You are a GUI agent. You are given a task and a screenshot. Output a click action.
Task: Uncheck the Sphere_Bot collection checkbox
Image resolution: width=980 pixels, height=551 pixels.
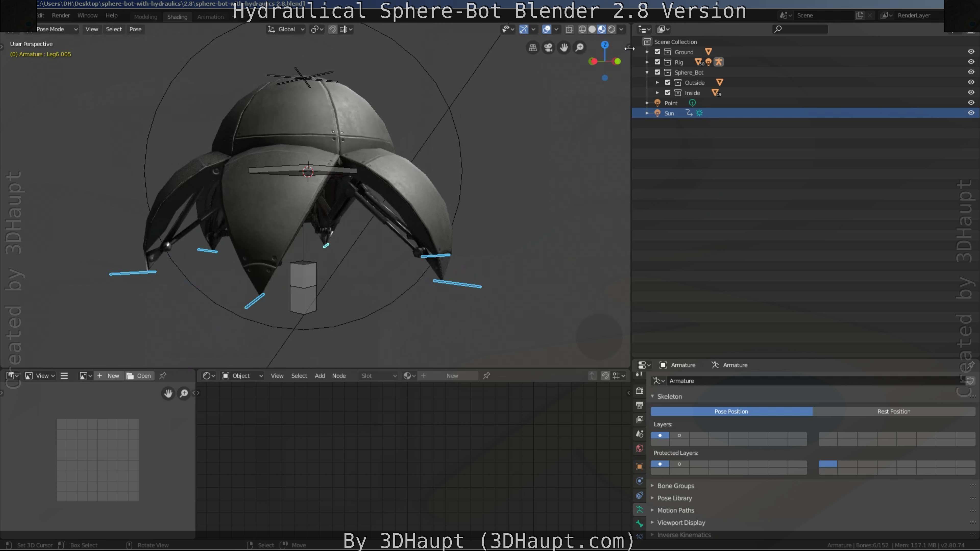pos(657,72)
